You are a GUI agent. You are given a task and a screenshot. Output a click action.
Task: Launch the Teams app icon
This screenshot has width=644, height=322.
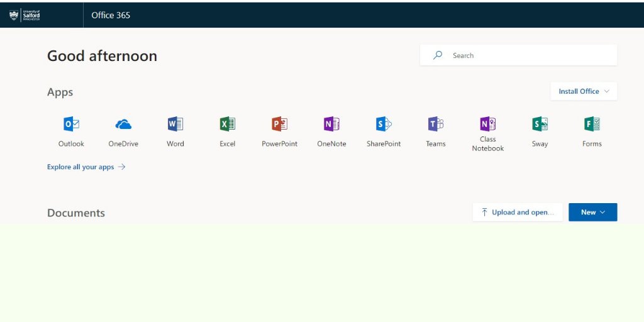435,124
